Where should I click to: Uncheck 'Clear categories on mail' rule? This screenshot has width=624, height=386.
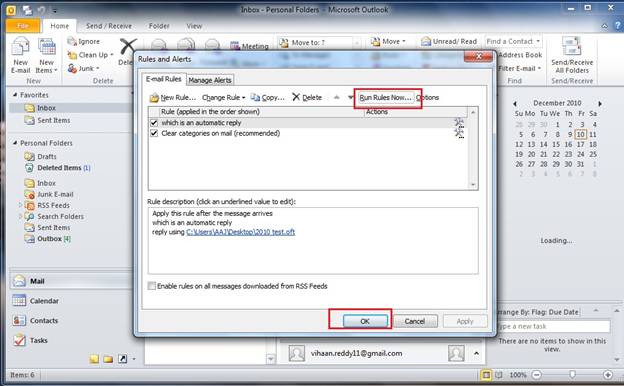pos(154,133)
